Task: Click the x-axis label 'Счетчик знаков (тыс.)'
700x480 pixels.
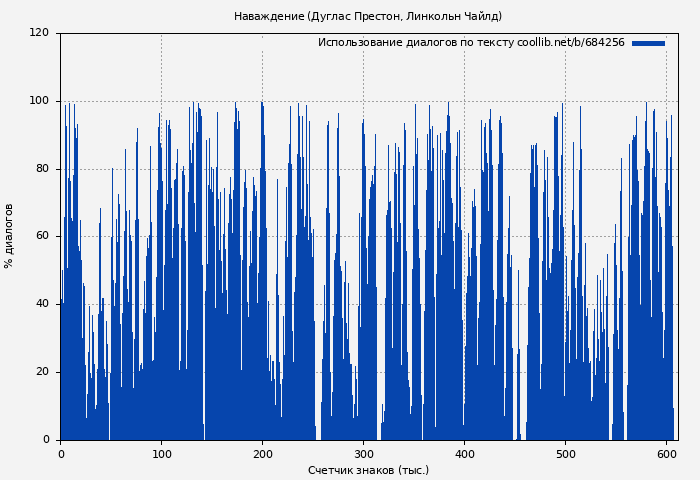Action: click(368, 470)
